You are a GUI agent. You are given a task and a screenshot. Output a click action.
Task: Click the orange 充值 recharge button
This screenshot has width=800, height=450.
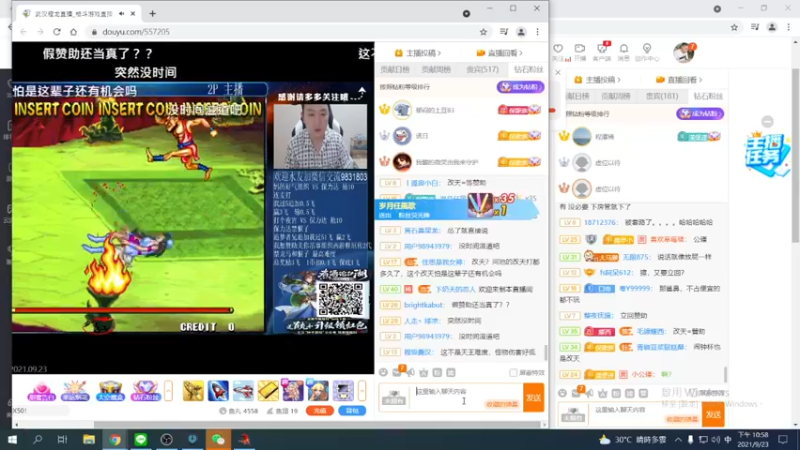[320, 411]
